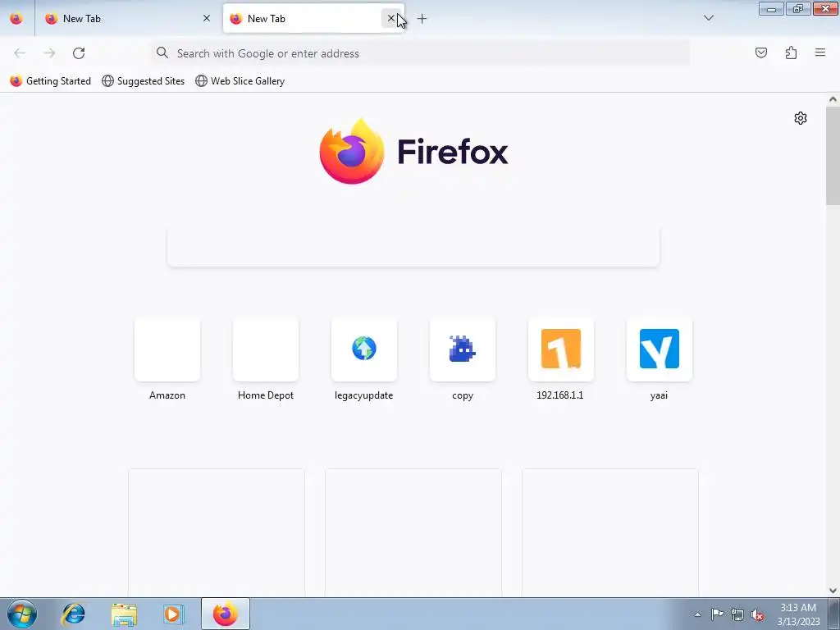Open the Home Depot shortcut tile
This screenshot has width=840, height=630.
[266, 360]
